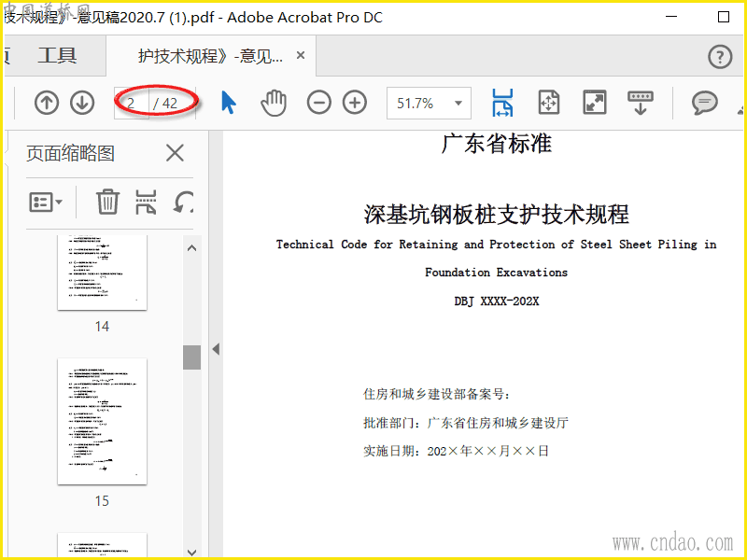This screenshot has width=747, height=560.
Task: Click the 页面缩略图 panel title
Action: click(71, 153)
